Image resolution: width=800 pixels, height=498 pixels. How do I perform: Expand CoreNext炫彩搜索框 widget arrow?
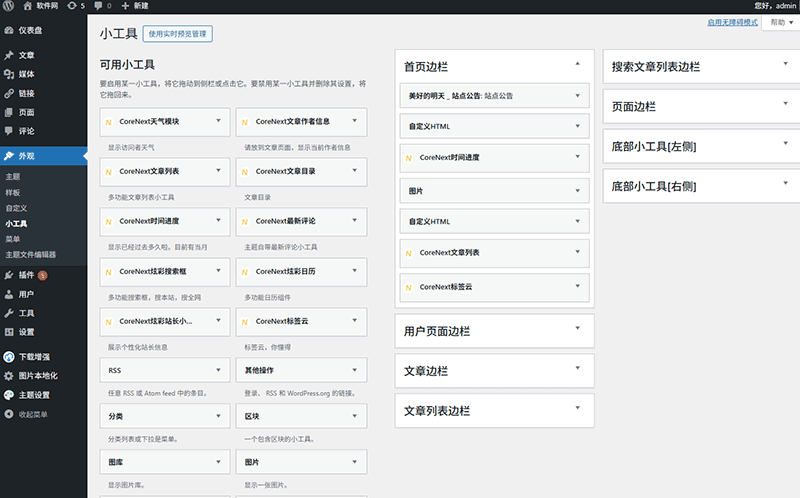click(218, 270)
